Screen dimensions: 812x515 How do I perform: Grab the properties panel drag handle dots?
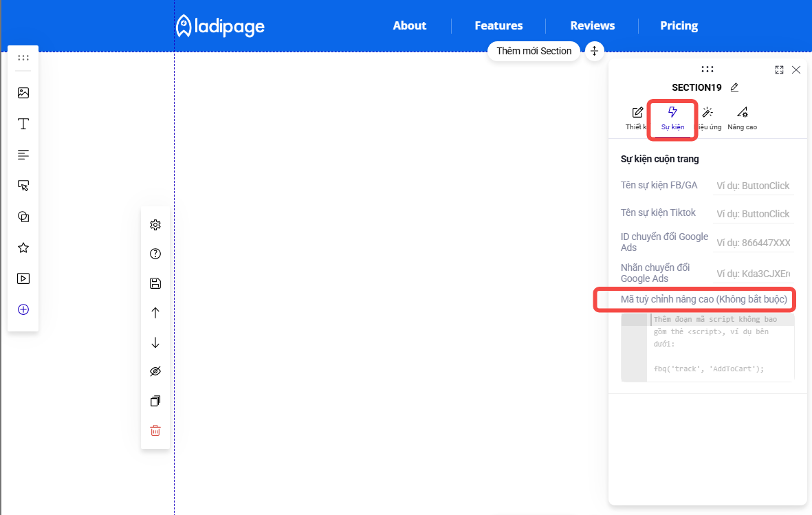pos(707,69)
